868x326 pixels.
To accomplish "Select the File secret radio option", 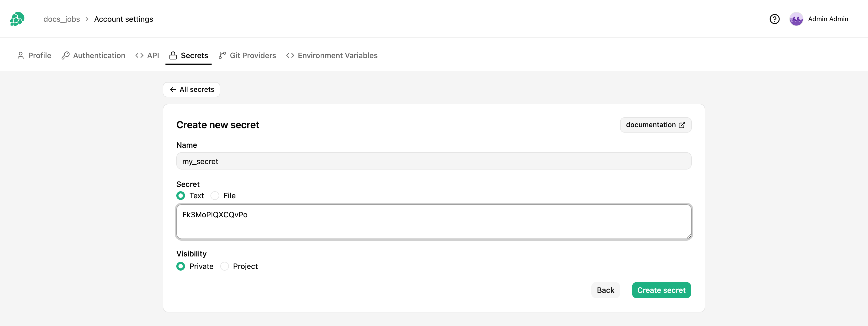I will click(x=215, y=196).
